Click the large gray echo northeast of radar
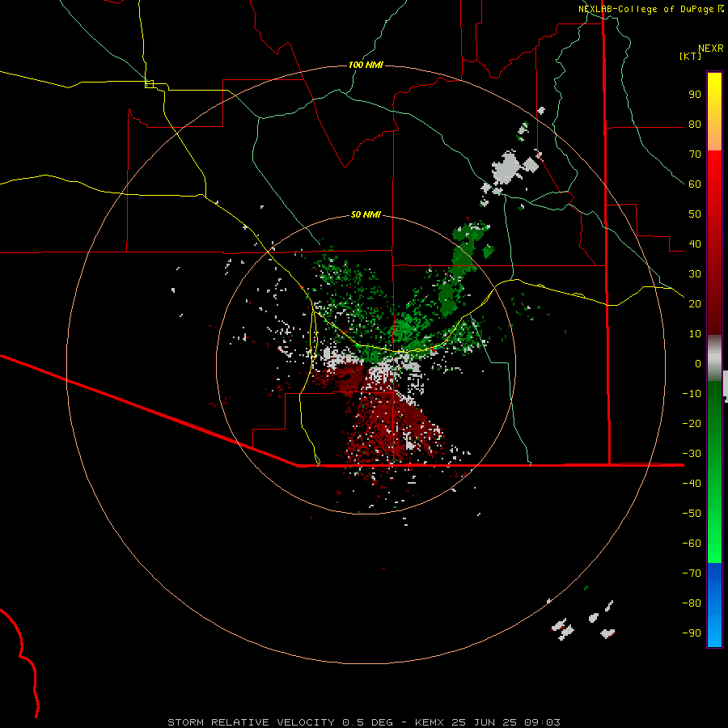This screenshot has height=728, width=728. pyautogui.click(x=506, y=167)
